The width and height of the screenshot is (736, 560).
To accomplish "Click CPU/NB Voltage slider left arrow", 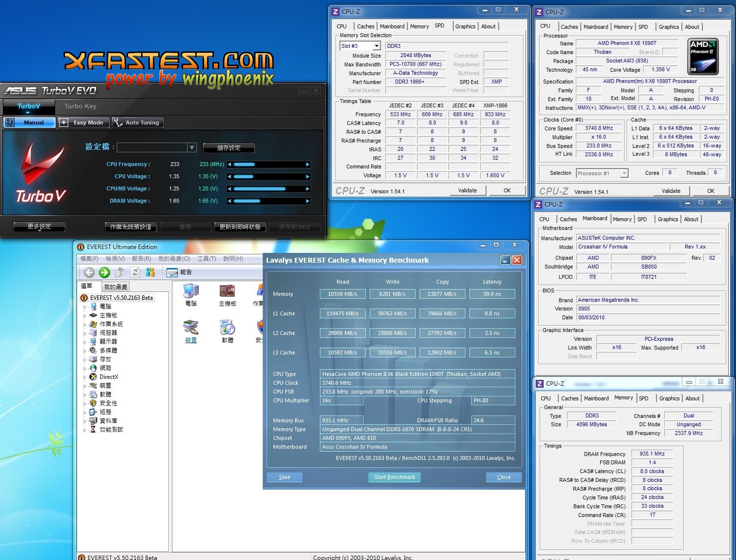I will tap(230, 189).
